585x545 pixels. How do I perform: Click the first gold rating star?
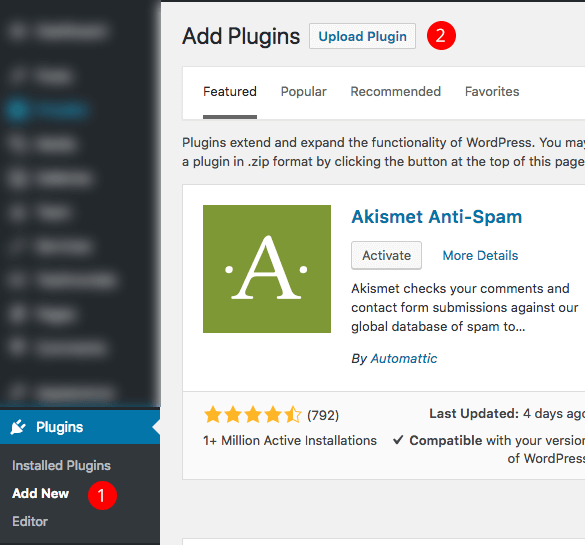point(213,415)
